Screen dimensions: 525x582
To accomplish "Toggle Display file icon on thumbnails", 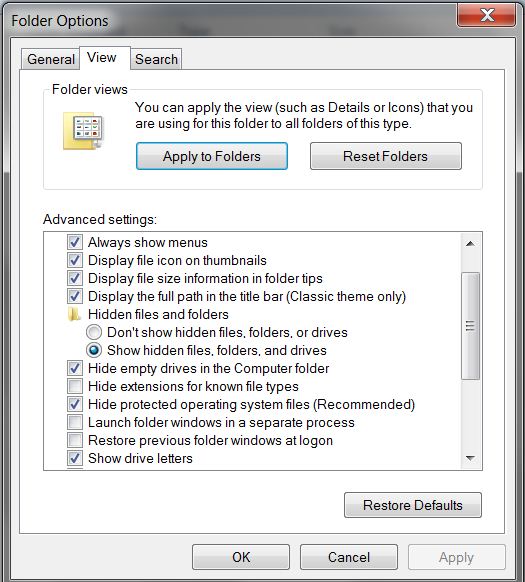I will point(75,260).
